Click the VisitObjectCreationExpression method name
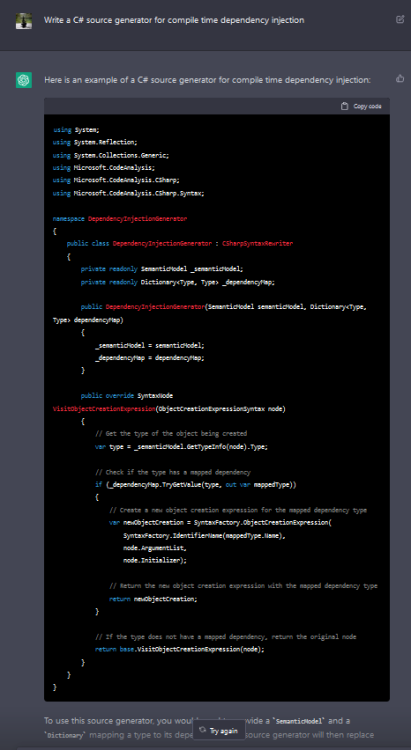411x750 pixels. pyautogui.click(x=104, y=409)
